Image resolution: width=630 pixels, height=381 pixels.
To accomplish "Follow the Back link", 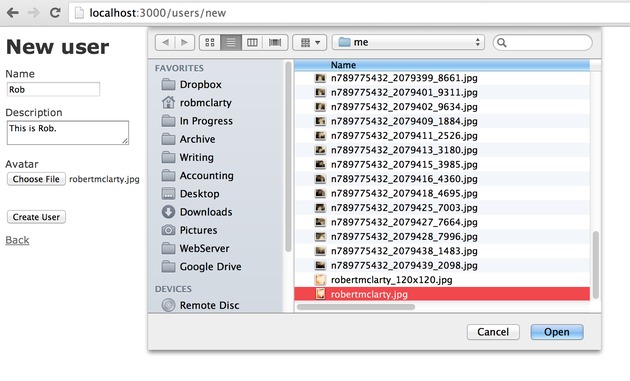I will (17, 240).
